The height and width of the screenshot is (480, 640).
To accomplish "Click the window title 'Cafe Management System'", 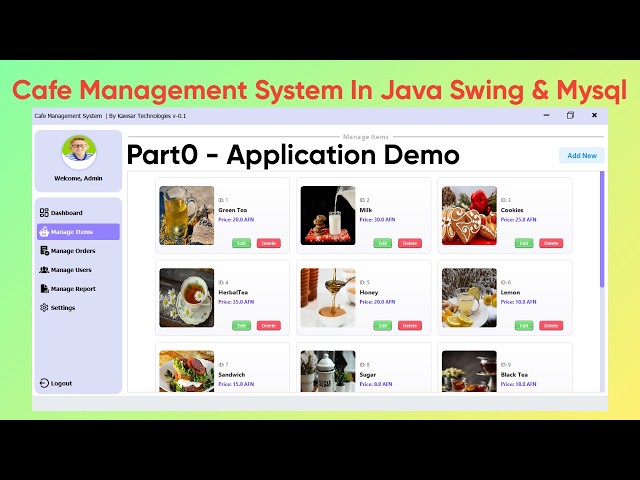I will [68, 116].
